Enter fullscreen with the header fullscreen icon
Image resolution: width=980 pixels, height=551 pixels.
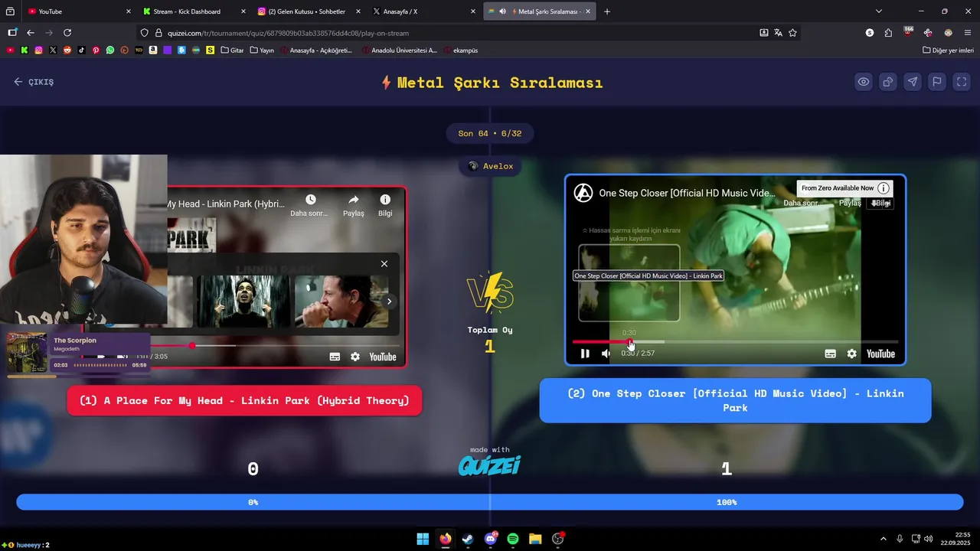click(x=962, y=82)
